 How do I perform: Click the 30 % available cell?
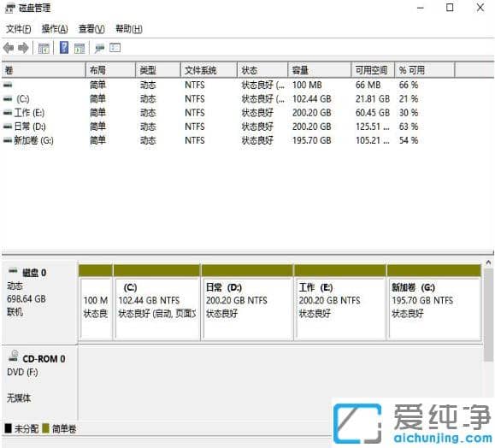[x=409, y=113]
